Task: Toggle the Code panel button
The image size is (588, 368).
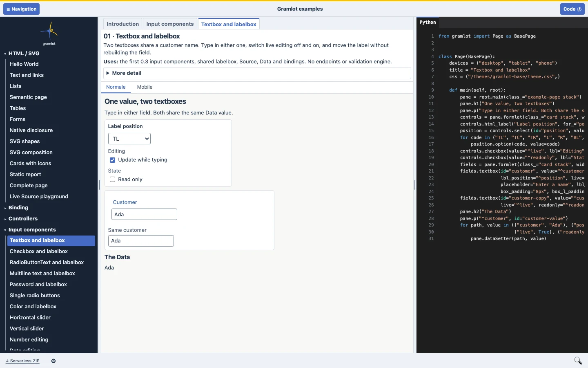Action: [572, 9]
